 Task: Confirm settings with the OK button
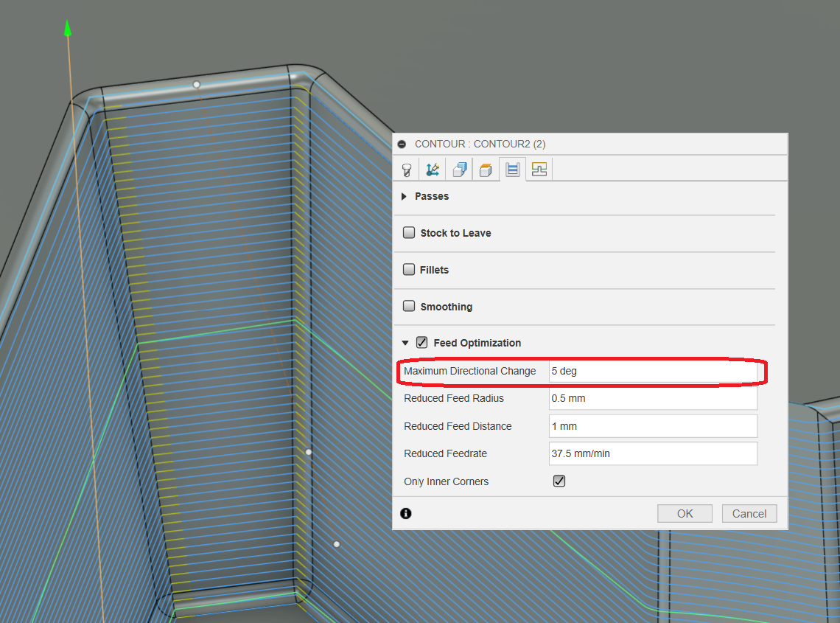click(x=685, y=513)
